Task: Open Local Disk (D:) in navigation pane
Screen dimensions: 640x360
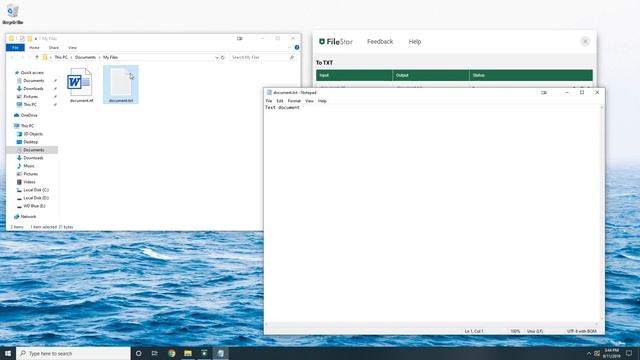Action: click(36, 198)
